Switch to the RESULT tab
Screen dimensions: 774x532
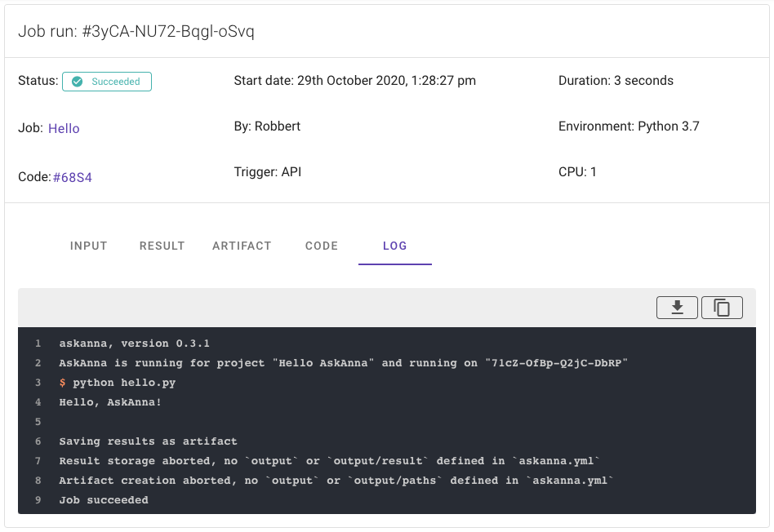162,246
